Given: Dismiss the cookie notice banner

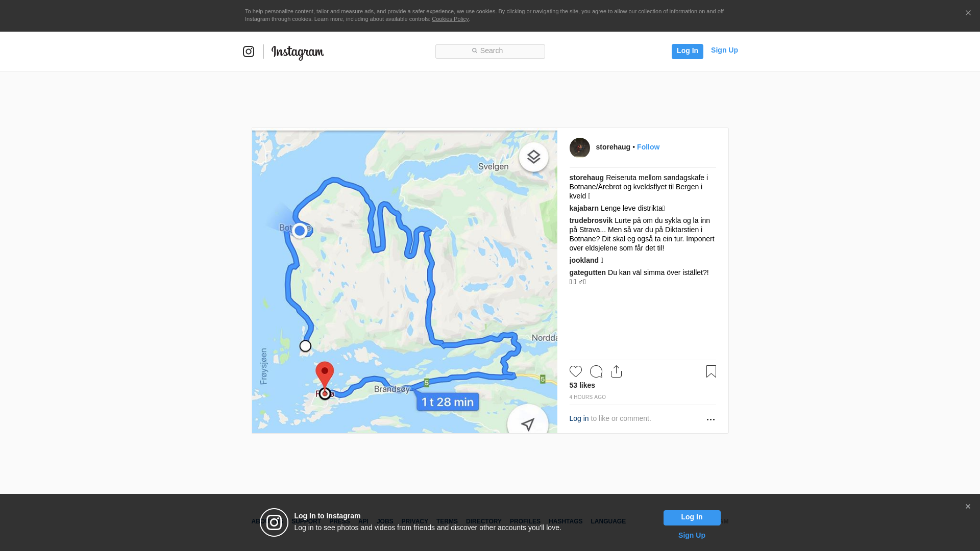Looking at the screenshot, I should [x=968, y=13].
